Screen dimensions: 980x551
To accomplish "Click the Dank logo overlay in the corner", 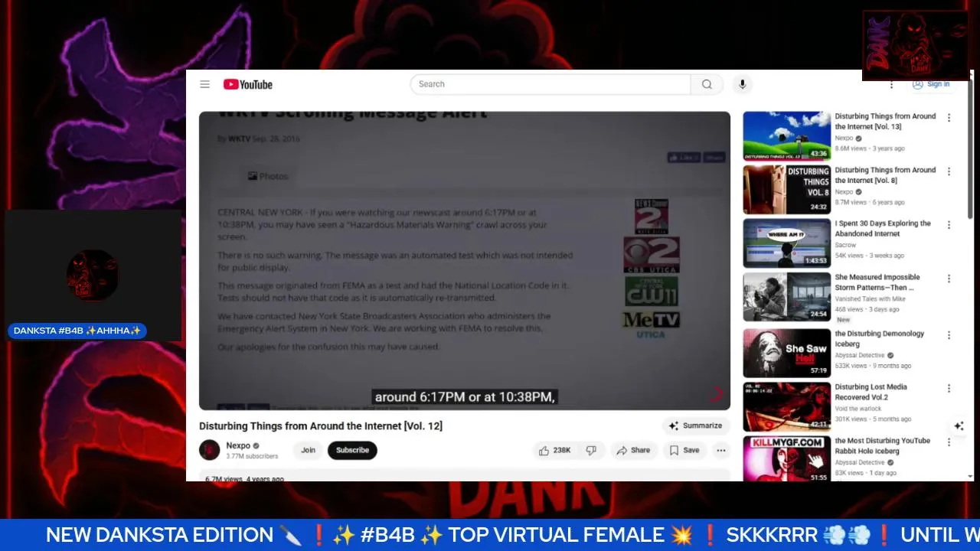I will click(x=915, y=45).
